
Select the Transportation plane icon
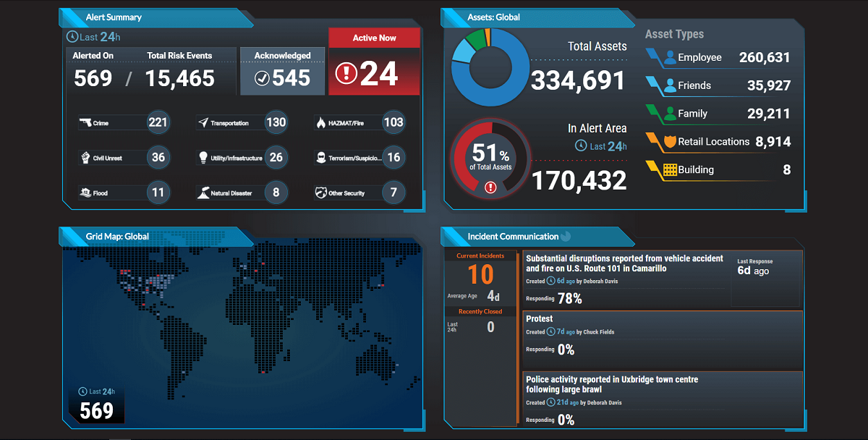point(203,123)
